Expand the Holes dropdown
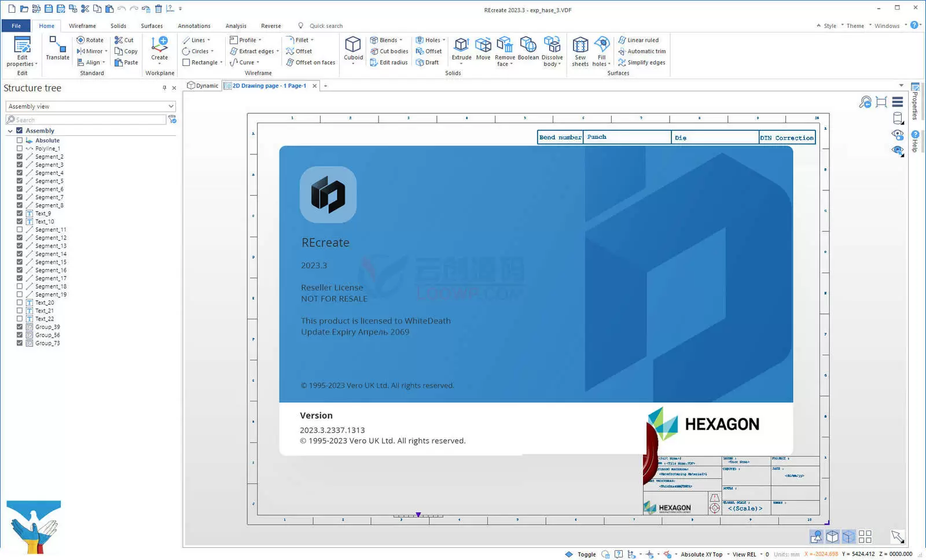 pyautogui.click(x=444, y=40)
